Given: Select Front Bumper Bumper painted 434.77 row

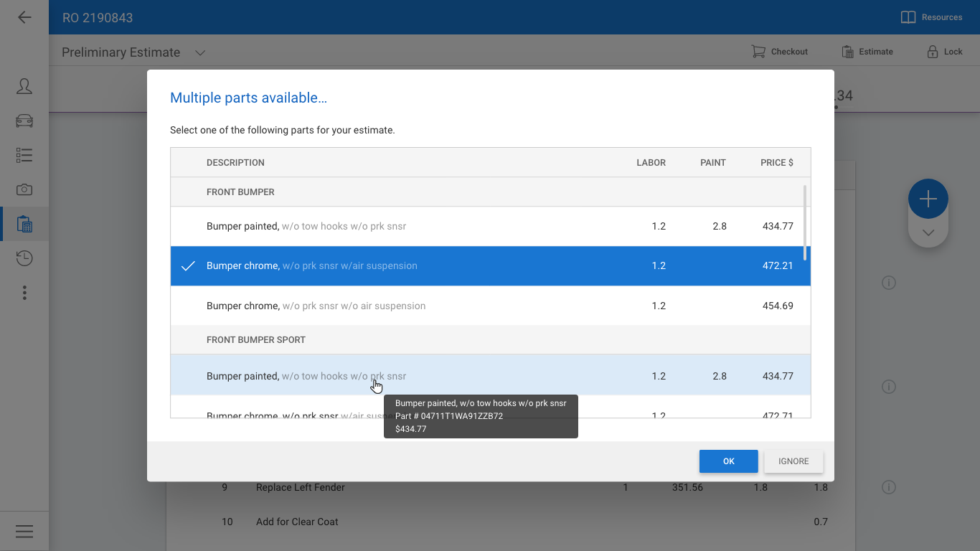Looking at the screenshot, I should coord(491,226).
